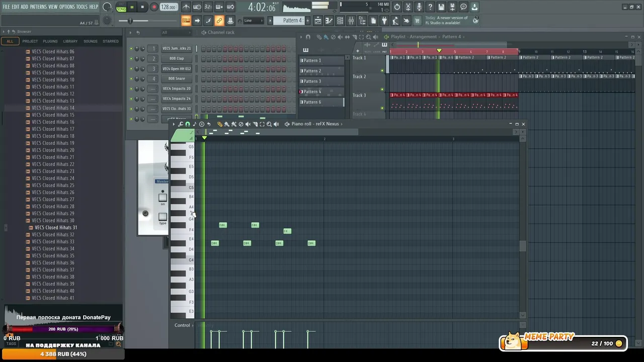Image resolution: width=644 pixels, height=362 pixels.
Task: Stop playback with the stop button
Action: [x=142, y=7]
